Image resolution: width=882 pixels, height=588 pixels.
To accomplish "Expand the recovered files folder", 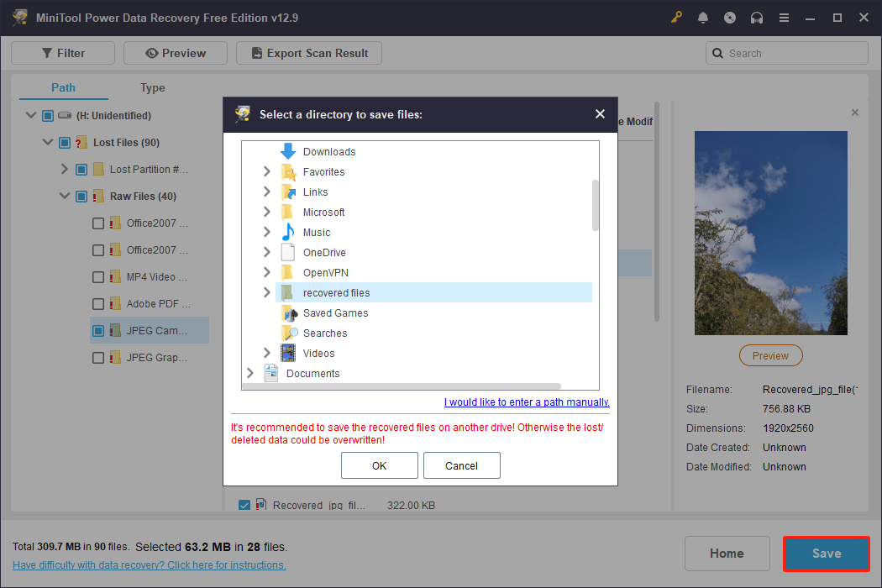I will (266, 292).
